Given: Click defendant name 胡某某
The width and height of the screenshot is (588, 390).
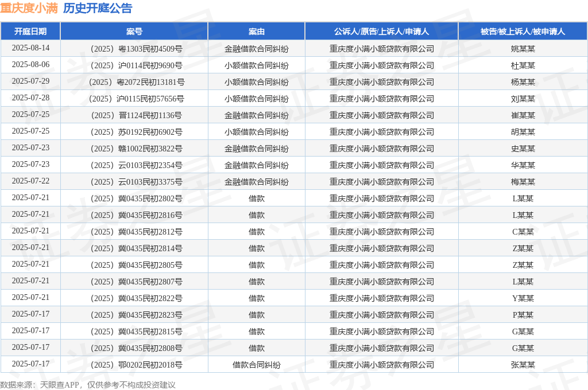Looking at the screenshot, I should tap(523, 132).
